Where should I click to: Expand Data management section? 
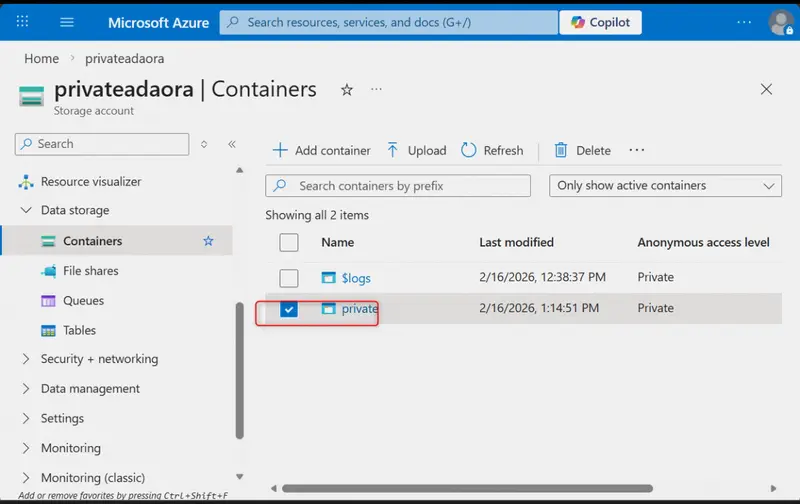click(x=26, y=389)
